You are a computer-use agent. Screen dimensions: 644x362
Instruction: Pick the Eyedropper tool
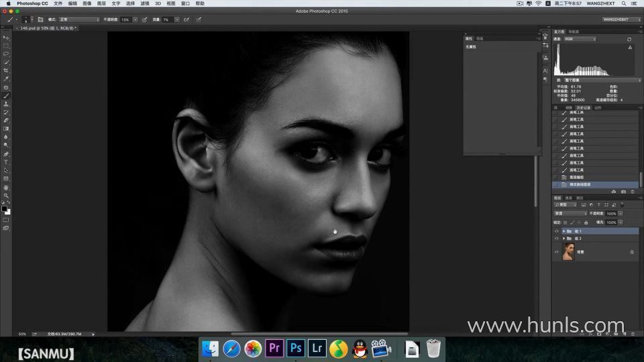point(6,79)
